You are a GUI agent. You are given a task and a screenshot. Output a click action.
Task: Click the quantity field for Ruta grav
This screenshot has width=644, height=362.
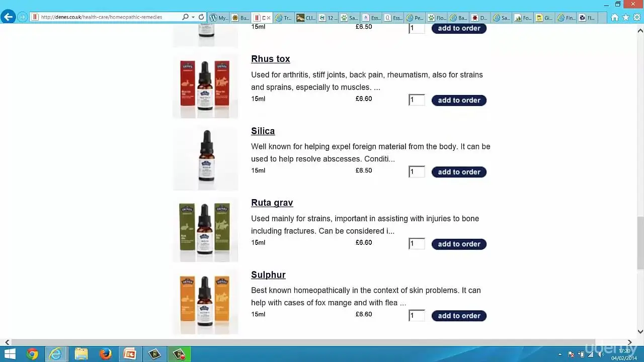417,244
